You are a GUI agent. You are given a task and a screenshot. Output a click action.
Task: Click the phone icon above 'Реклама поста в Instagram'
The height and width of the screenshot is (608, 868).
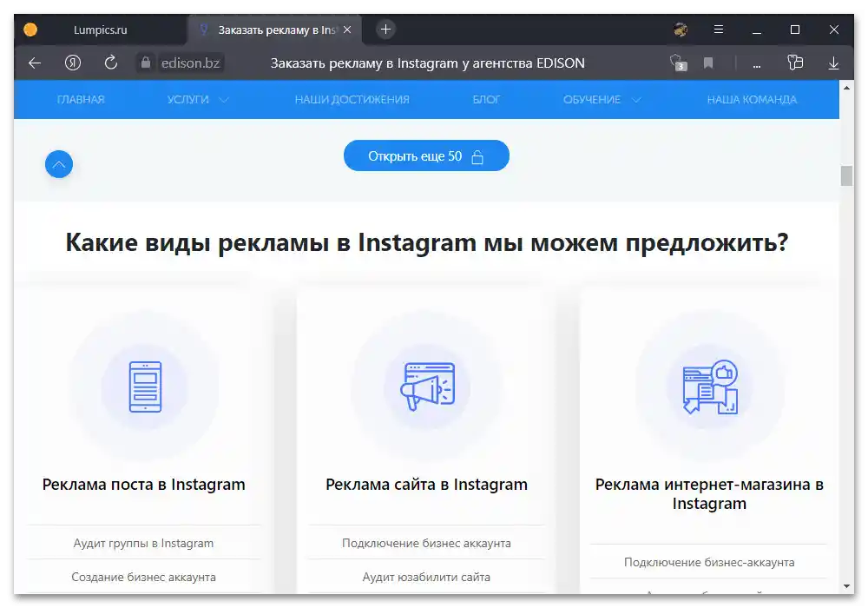pos(145,387)
